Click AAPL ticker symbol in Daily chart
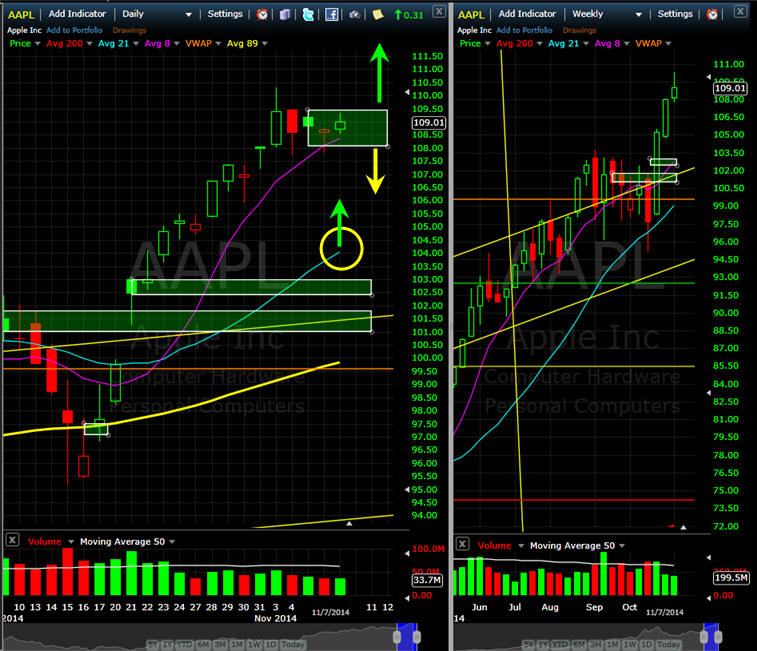The height and width of the screenshot is (651, 757). [x=21, y=14]
